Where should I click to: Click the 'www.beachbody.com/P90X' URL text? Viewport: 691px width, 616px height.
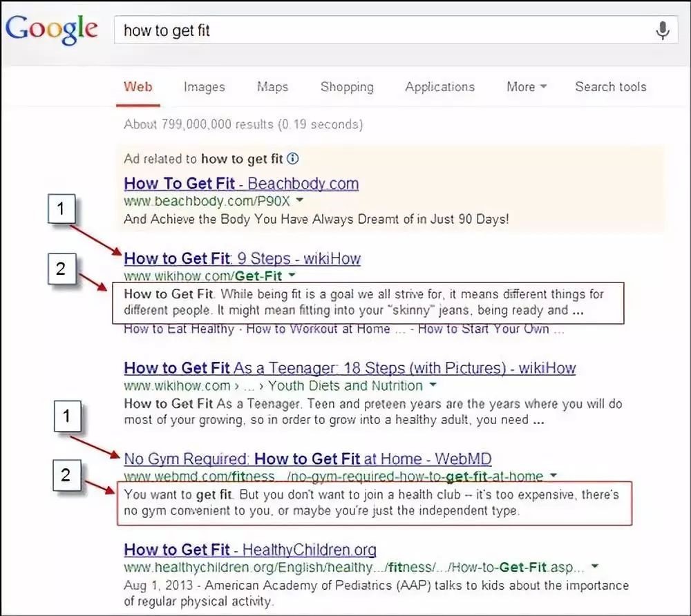pyautogui.click(x=207, y=201)
